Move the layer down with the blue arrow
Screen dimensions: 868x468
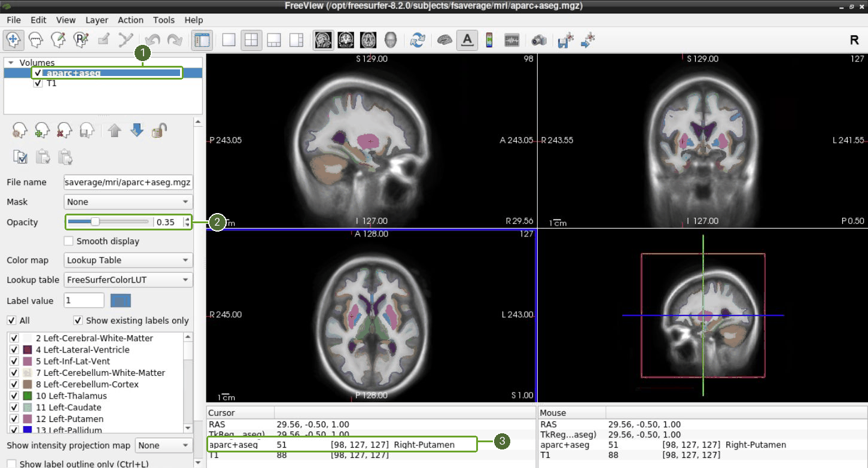(137, 130)
